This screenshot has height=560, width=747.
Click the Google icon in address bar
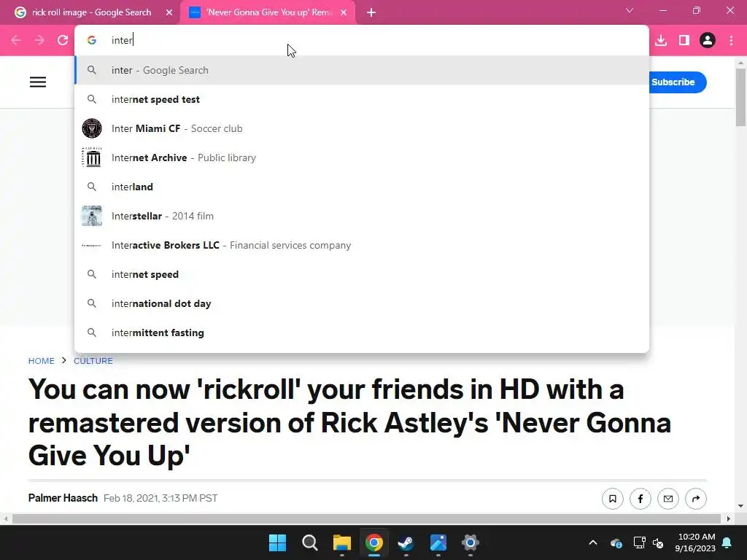(x=92, y=41)
